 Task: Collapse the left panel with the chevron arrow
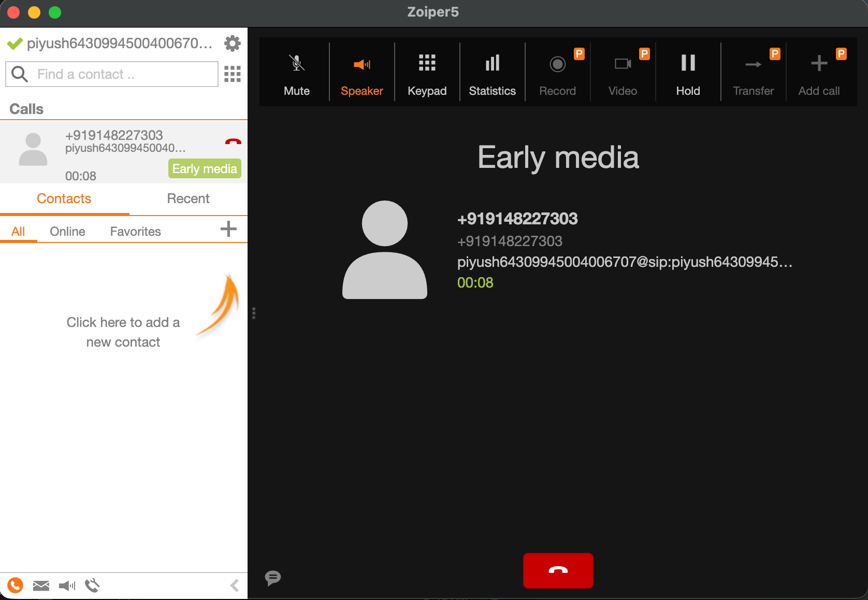pyautogui.click(x=235, y=585)
